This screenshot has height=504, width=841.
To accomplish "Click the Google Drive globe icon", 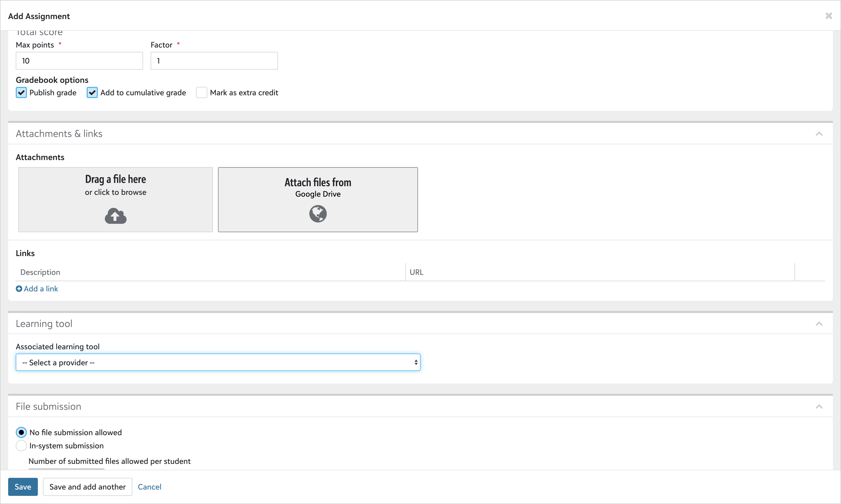I will [x=318, y=214].
